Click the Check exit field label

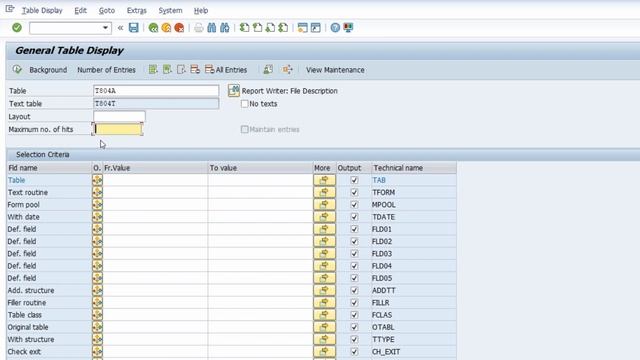pyautogui.click(x=24, y=351)
